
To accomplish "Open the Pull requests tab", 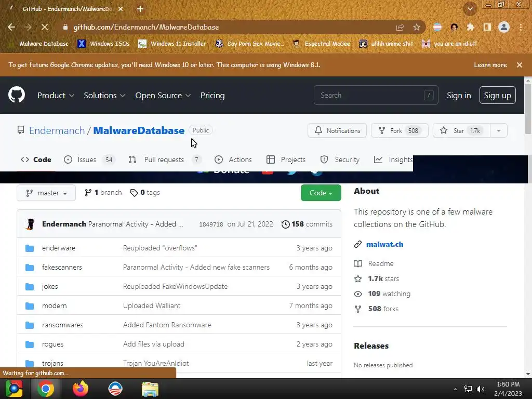I will pyautogui.click(x=165, y=159).
